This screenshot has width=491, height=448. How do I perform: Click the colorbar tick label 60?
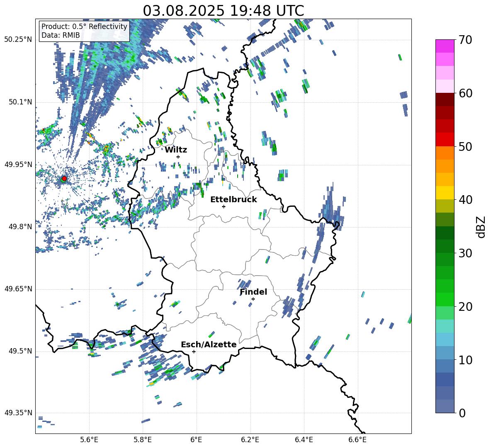[465, 93]
